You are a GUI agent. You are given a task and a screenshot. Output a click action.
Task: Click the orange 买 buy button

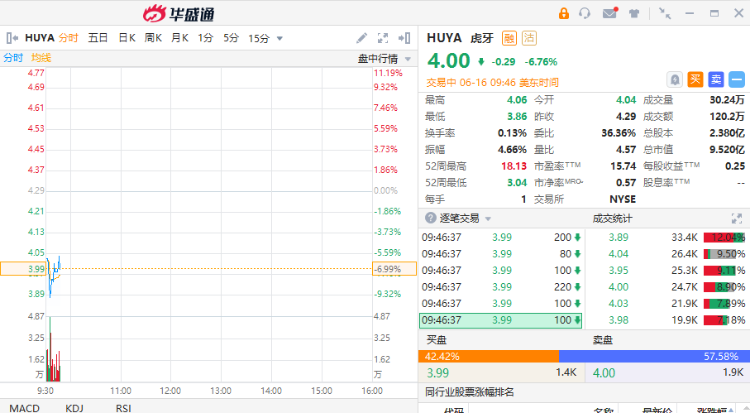click(x=696, y=78)
